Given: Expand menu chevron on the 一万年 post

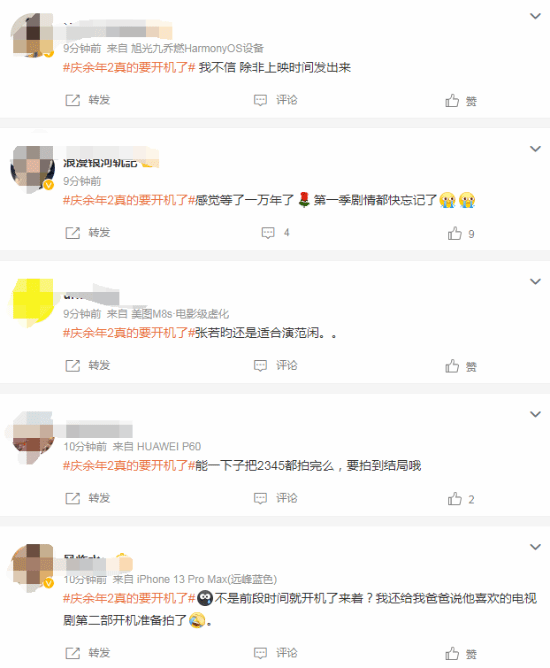Looking at the screenshot, I should (535, 149).
